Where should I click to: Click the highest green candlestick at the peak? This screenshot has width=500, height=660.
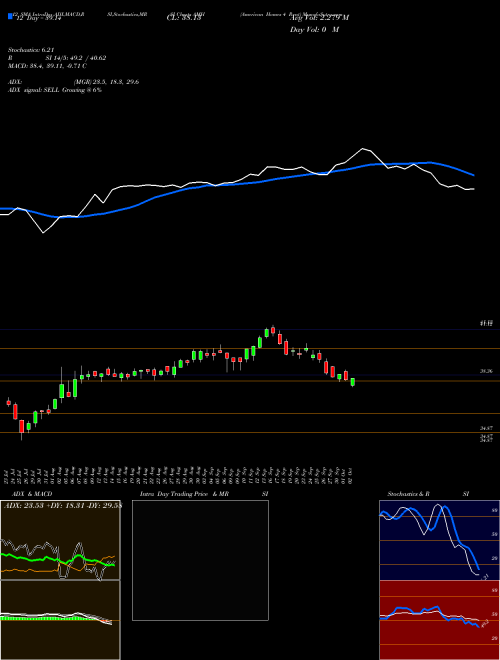click(266, 333)
